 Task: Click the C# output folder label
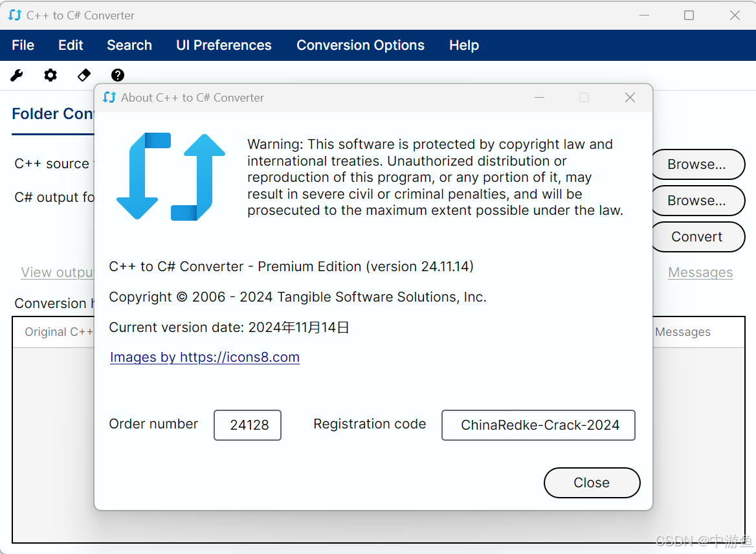pos(54,197)
